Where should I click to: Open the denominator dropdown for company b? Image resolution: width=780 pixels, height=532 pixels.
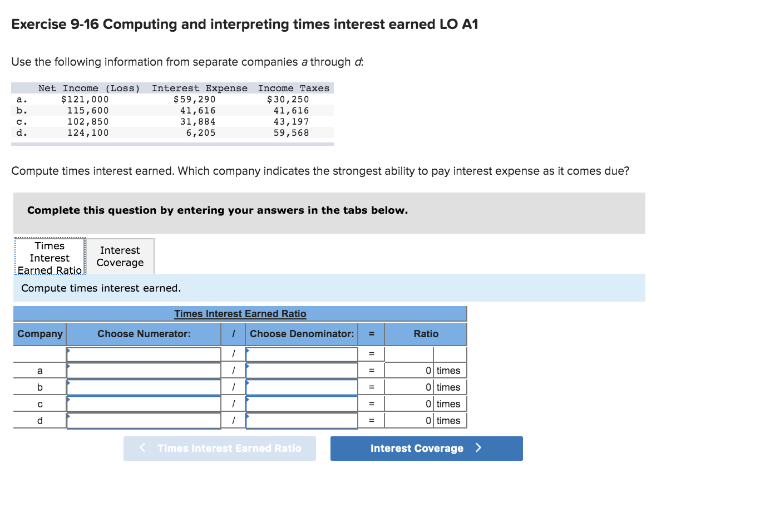pos(302,386)
